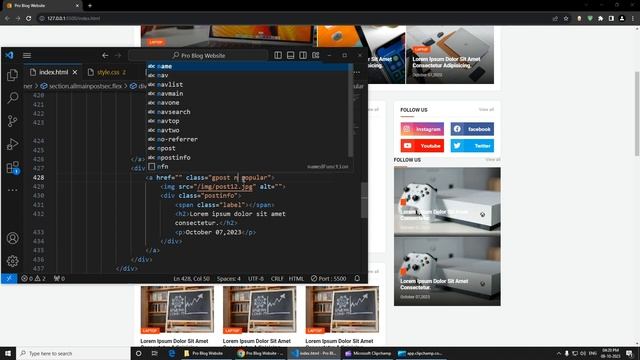Change the CRLF end of line sequence
The image size is (640, 360).
(277, 278)
